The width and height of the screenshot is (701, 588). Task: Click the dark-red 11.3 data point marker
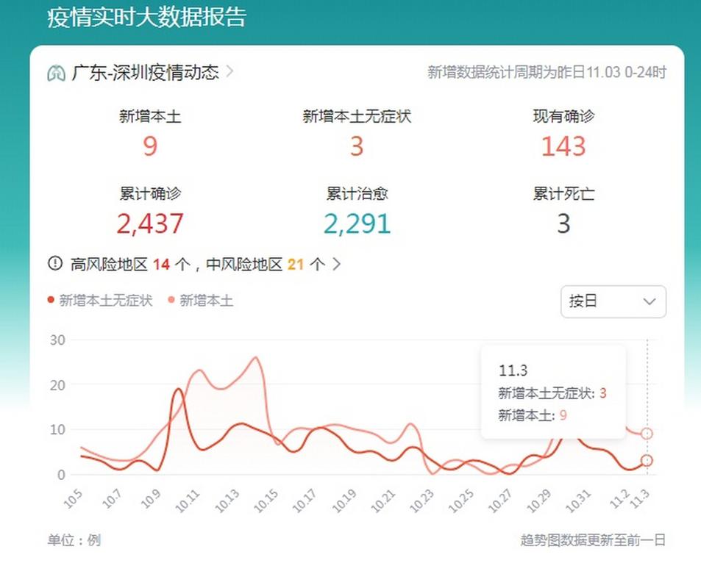[647, 460]
